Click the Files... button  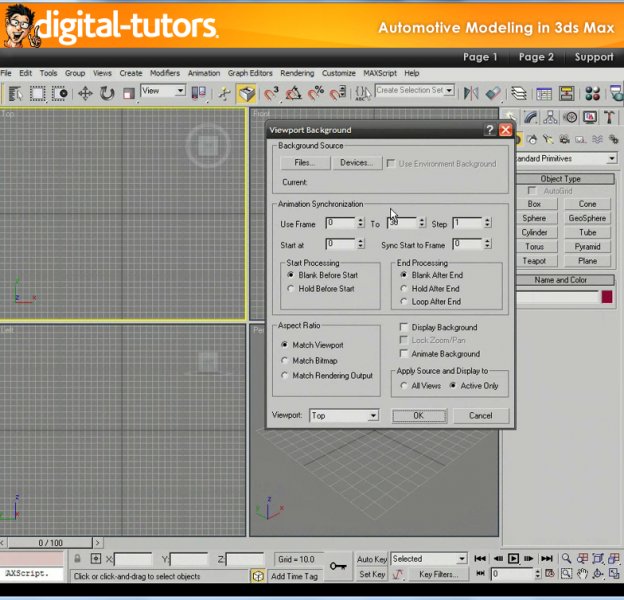tap(305, 163)
